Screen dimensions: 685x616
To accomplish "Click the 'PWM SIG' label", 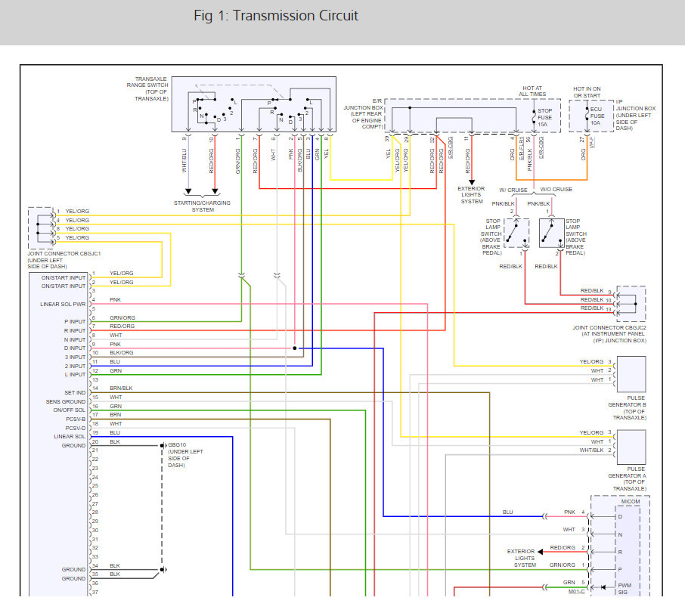I will coord(625,589).
